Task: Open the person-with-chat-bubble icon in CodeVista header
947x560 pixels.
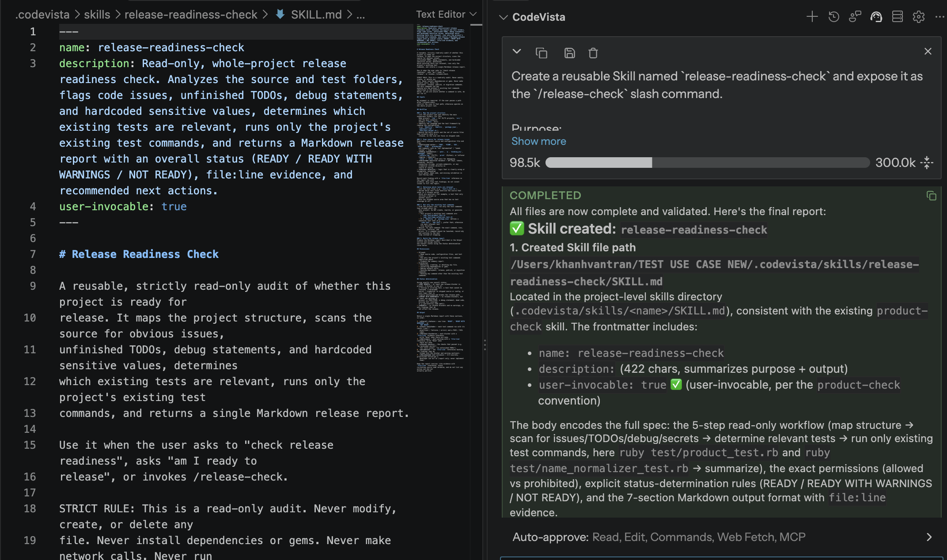Action: coord(855,17)
